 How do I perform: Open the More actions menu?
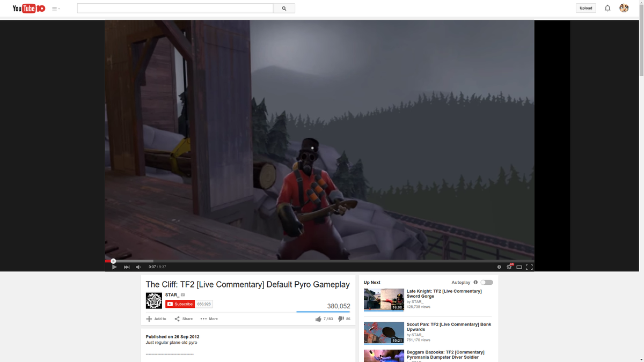[x=209, y=319]
